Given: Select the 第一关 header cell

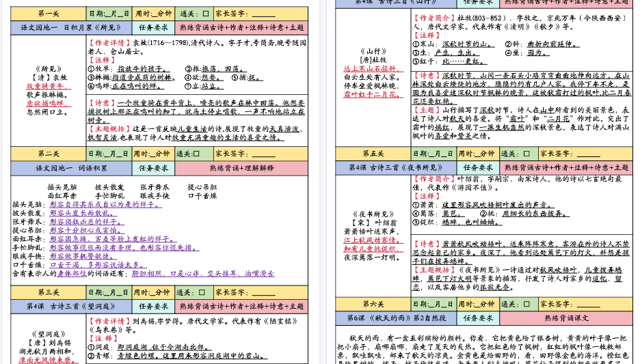Looking at the screenshot, I should coord(49,14).
